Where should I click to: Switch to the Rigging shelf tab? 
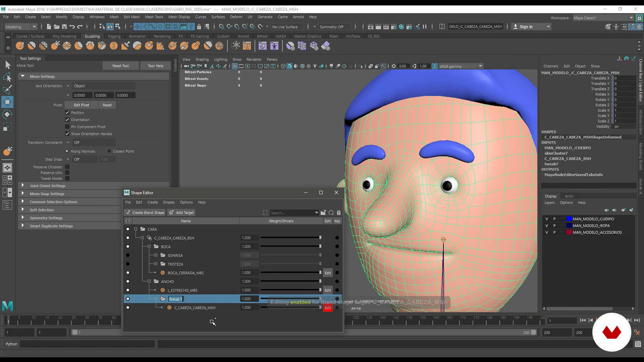[x=114, y=36]
